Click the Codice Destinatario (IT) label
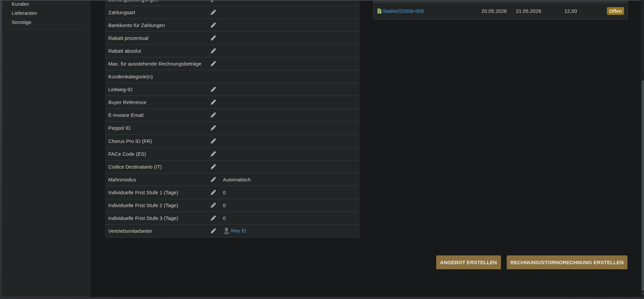644x299 pixels. 135,167
